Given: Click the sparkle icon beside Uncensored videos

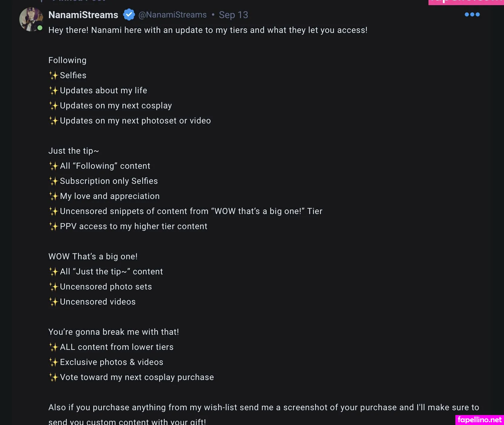Looking at the screenshot, I should (53, 302).
